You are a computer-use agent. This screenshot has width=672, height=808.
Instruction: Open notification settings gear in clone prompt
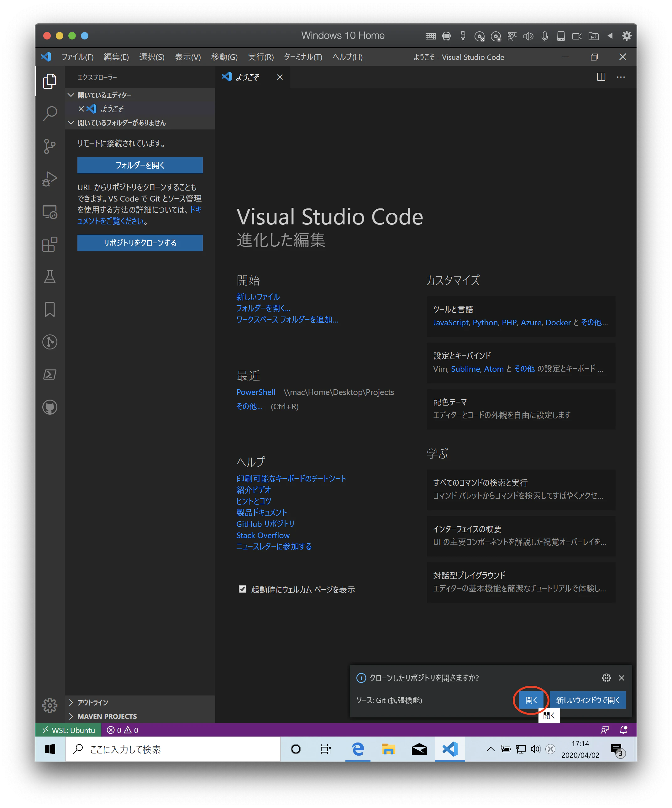click(x=606, y=678)
